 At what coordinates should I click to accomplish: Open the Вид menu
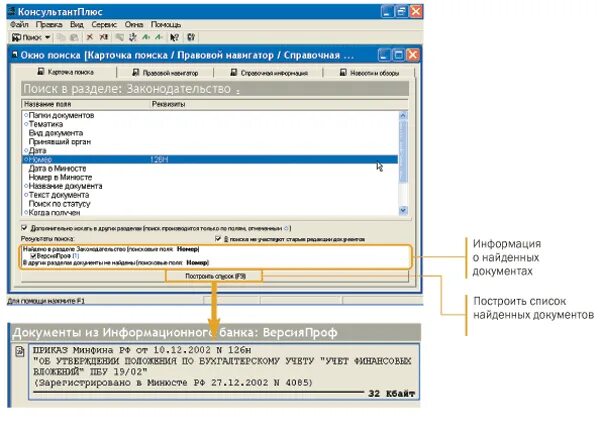[77, 24]
